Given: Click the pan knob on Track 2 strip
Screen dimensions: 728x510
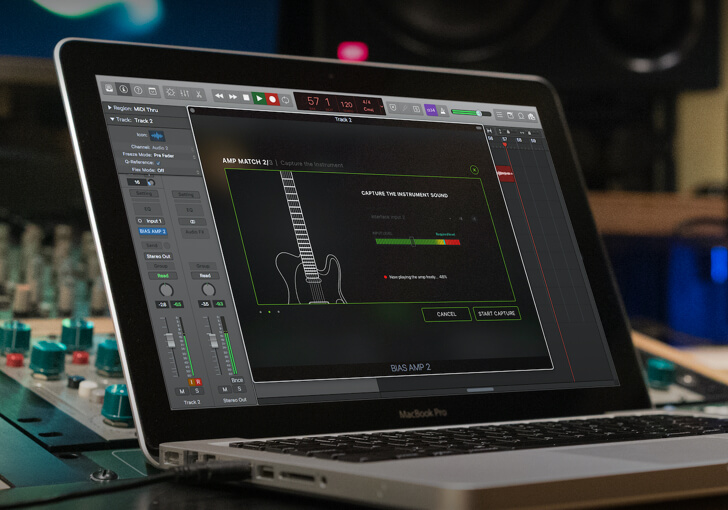Looking at the screenshot, I should (166, 290).
